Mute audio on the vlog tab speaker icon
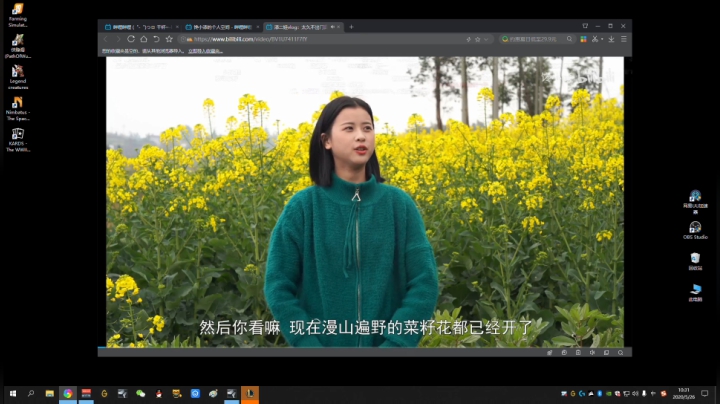 (332, 27)
